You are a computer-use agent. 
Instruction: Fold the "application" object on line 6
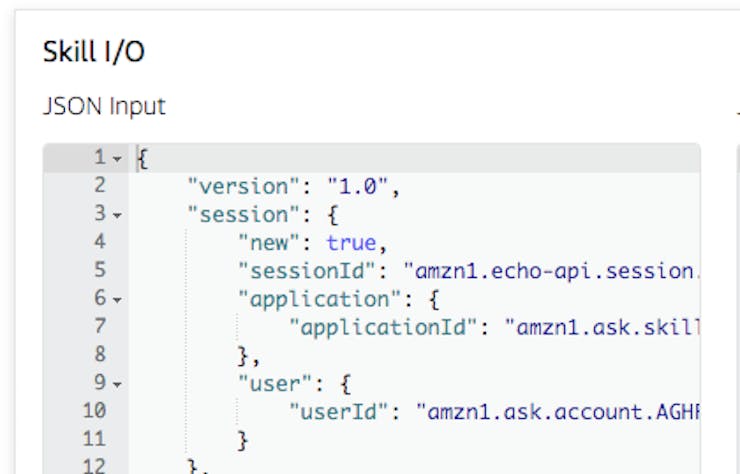pos(117,300)
